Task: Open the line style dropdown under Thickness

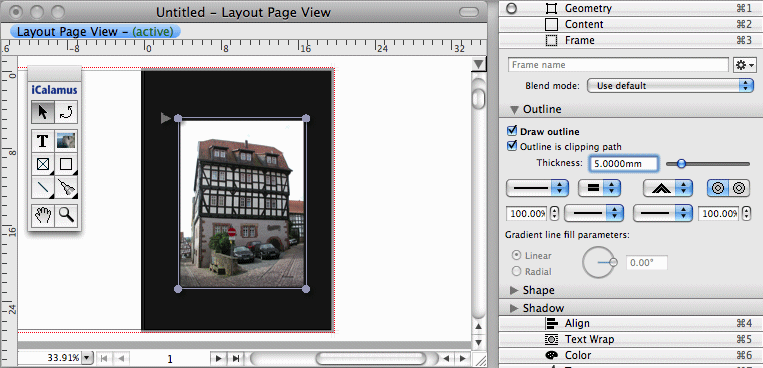Action: click(x=538, y=188)
